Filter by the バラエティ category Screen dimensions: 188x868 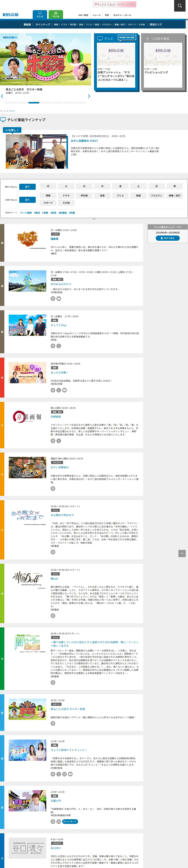point(156,195)
